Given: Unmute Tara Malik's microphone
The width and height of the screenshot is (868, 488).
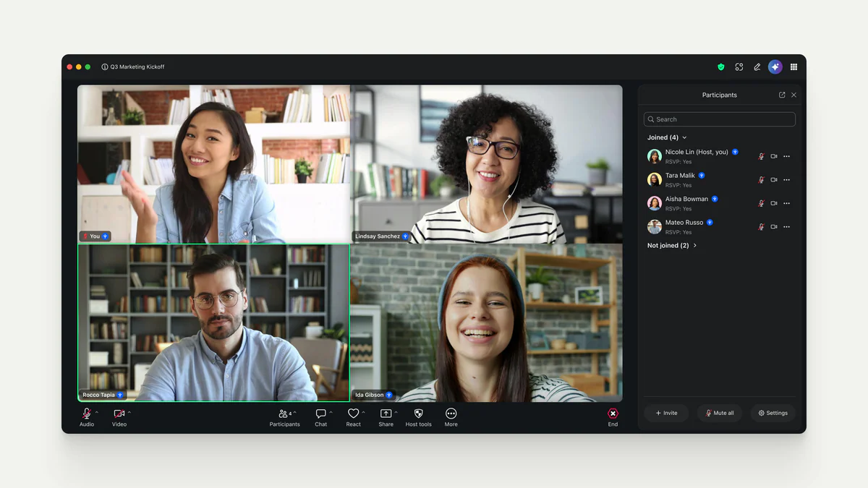Looking at the screenshot, I should click(x=762, y=179).
